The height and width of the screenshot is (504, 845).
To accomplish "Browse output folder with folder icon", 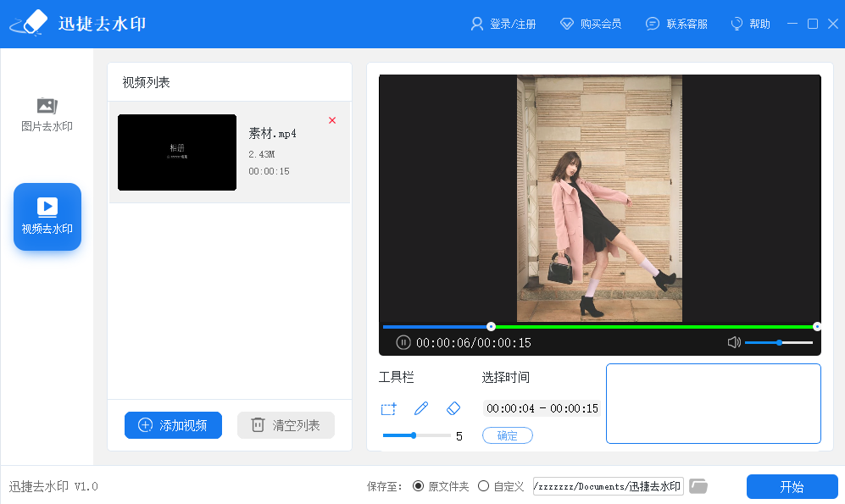I will [698, 486].
